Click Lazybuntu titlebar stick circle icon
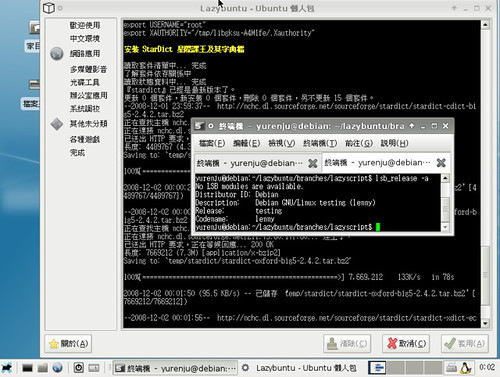Screen dimensions: 500x377 click(60, 8)
